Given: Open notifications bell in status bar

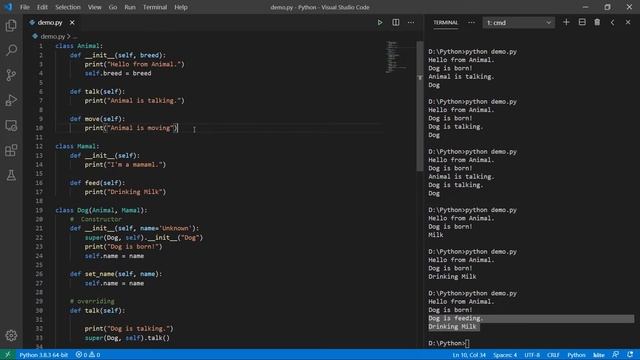Looking at the screenshot, I should click(630, 355).
